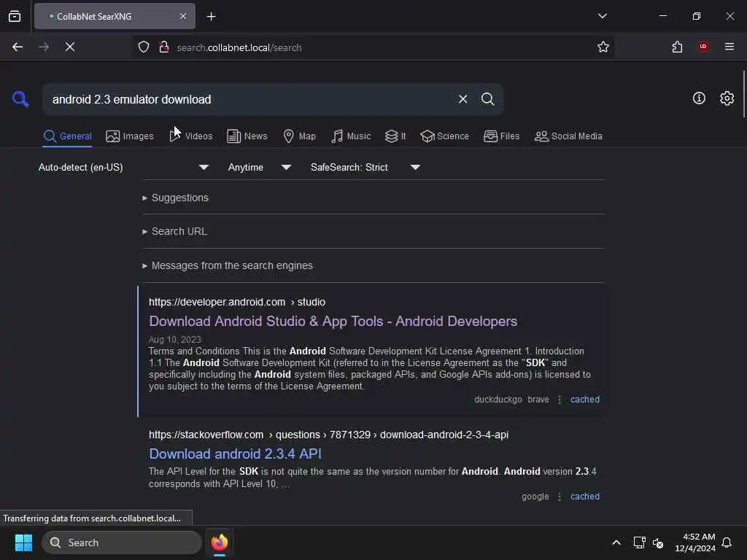
Task: Open the network status tray icon
Action: [x=639, y=542]
